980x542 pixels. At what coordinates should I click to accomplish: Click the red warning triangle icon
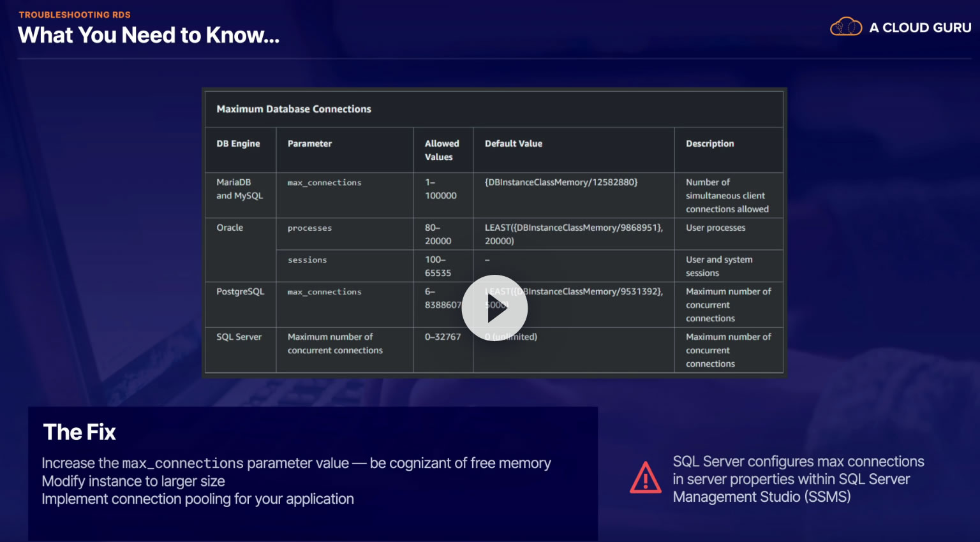pyautogui.click(x=646, y=478)
